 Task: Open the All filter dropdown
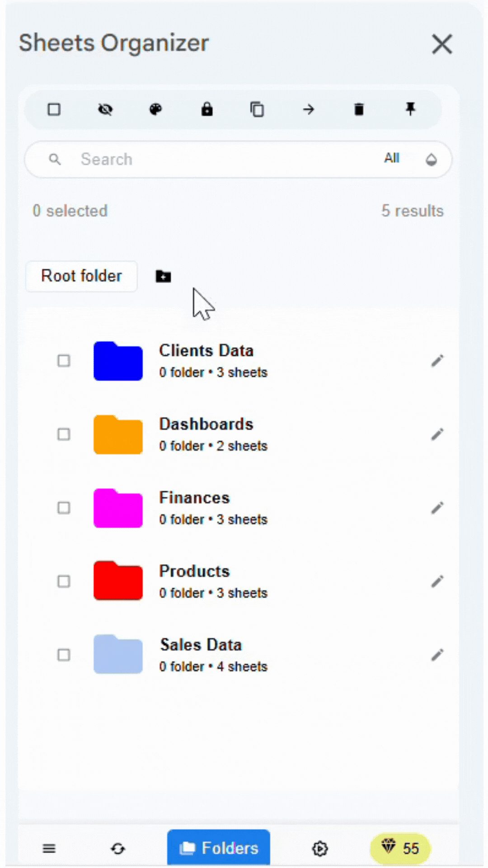point(391,159)
